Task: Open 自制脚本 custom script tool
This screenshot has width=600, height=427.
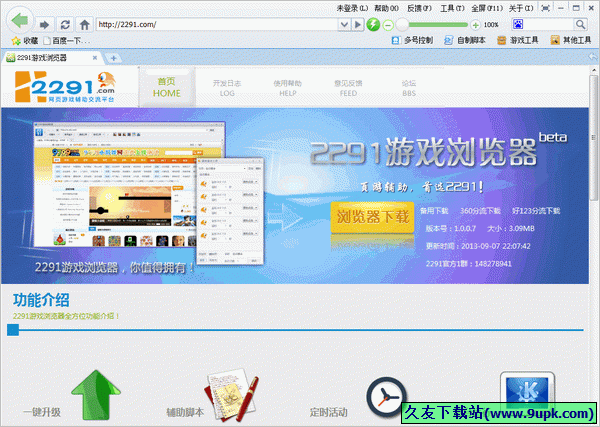Action: pyautogui.click(x=465, y=40)
